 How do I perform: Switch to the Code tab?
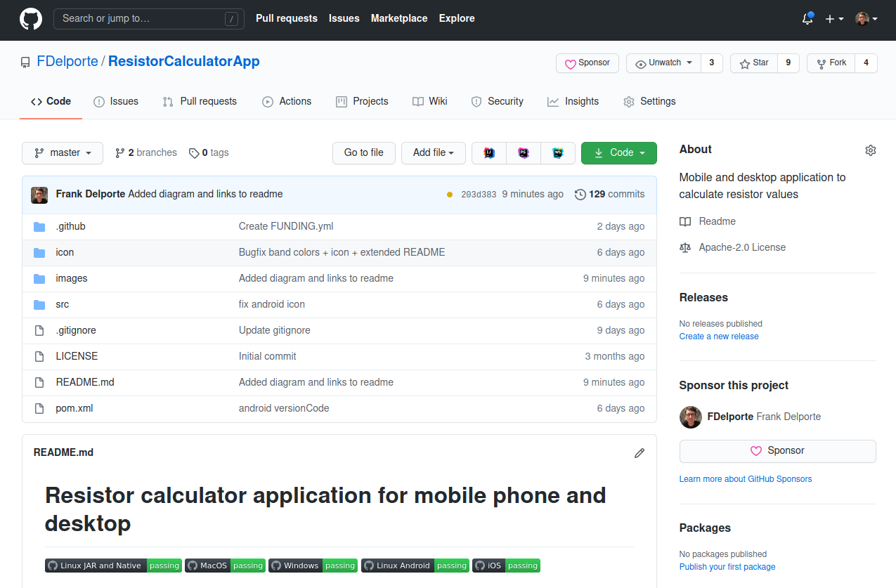pos(51,102)
